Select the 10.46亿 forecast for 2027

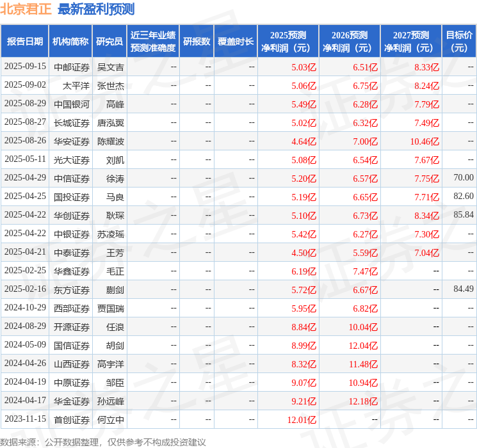[x=424, y=141]
